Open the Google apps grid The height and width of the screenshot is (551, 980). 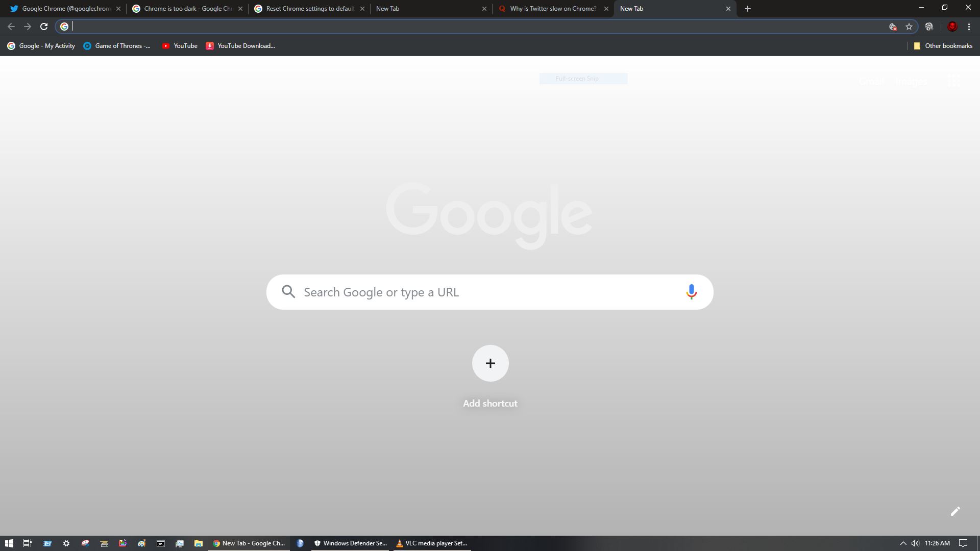[953, 81]
